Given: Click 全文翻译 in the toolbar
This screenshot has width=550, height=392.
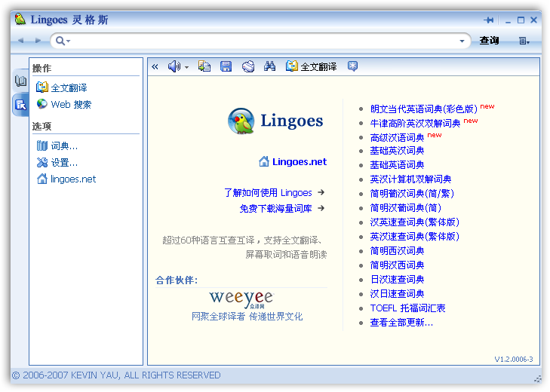Looking at the screenshot, I should [311, 66].
